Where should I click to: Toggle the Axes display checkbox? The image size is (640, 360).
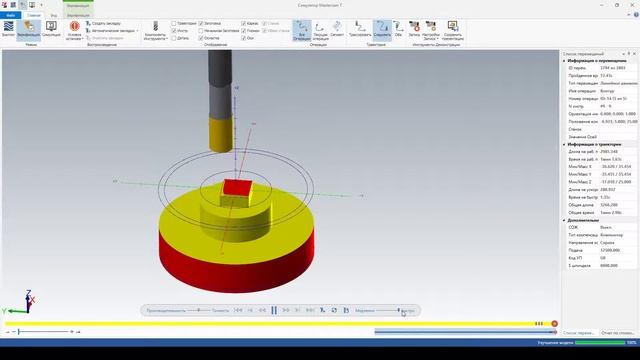[243, 38]
